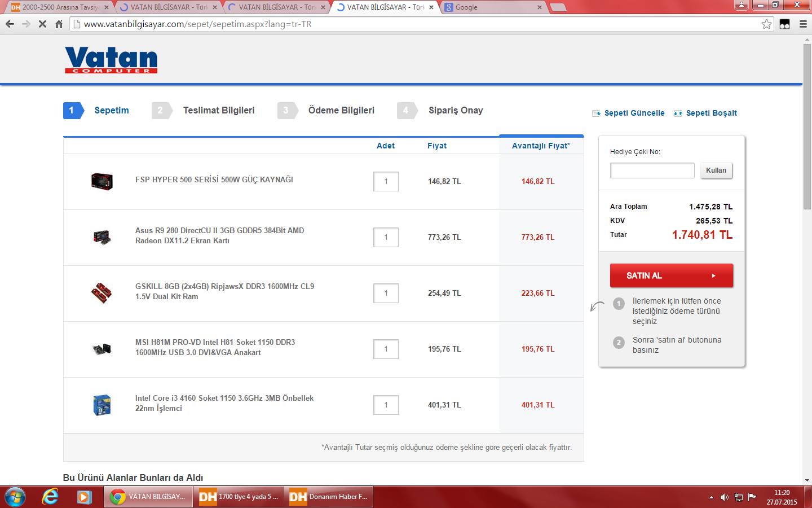Screen dimensions: 812x508
Task: Open Windows Start menu
Action: [x=15, y=497]
